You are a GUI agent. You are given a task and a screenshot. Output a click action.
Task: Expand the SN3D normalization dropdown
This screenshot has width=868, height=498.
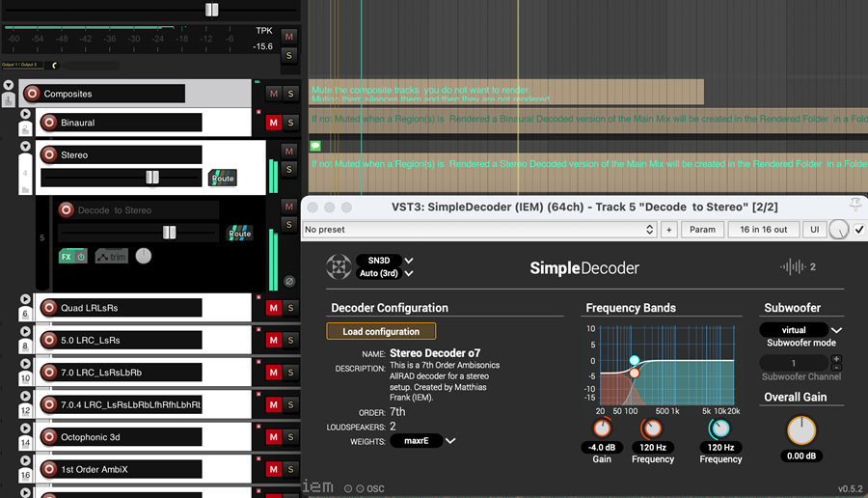pyautogui.click(x=409, y=261)
